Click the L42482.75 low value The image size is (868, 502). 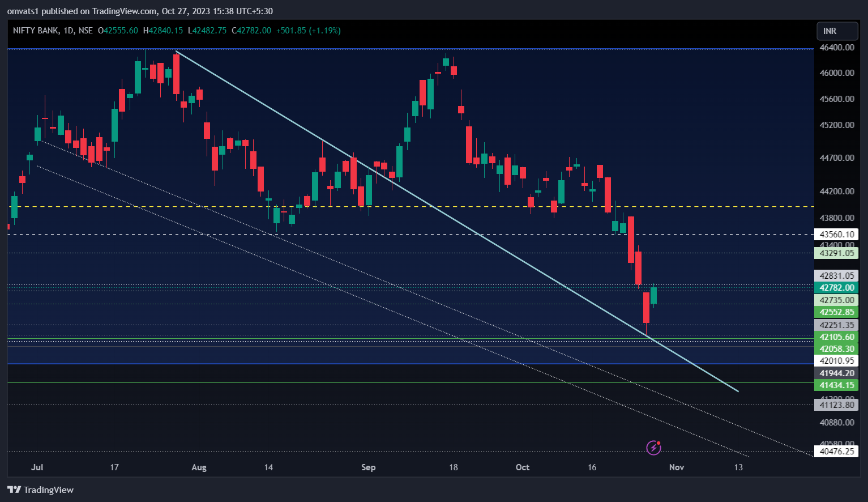(207, 31)
